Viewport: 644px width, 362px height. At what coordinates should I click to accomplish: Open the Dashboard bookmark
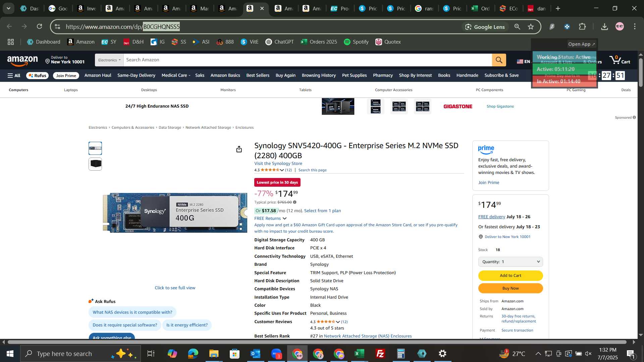44,42
